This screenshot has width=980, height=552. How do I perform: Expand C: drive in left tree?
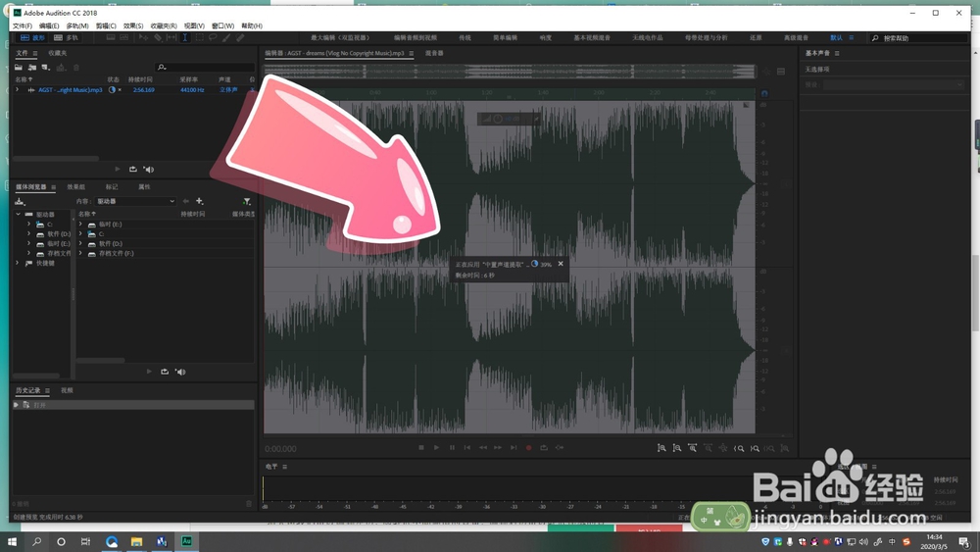point(28,224)
